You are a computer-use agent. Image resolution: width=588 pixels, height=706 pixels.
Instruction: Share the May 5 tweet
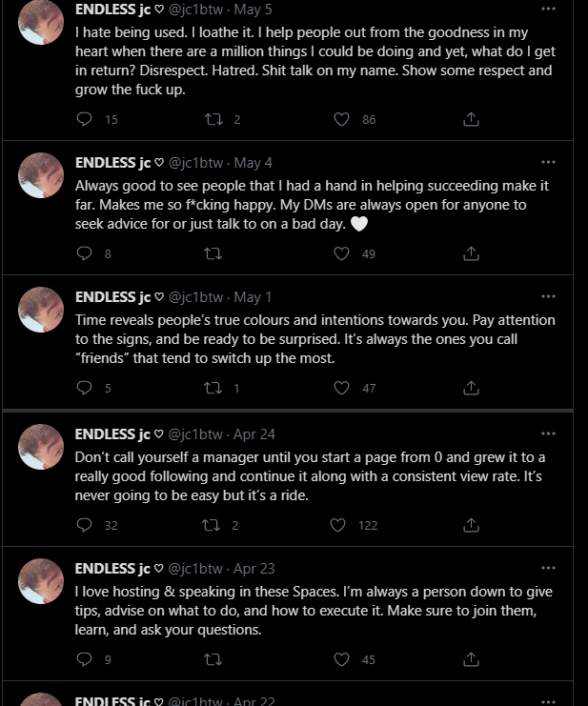pyautogui.click(x=470, y=119)
